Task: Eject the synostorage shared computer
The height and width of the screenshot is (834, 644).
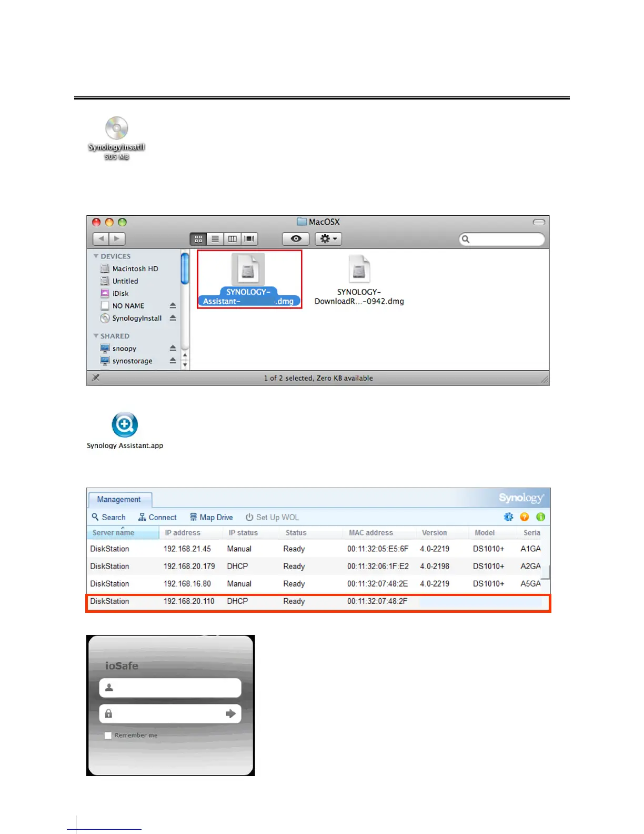Action: [x=173, y=361]
